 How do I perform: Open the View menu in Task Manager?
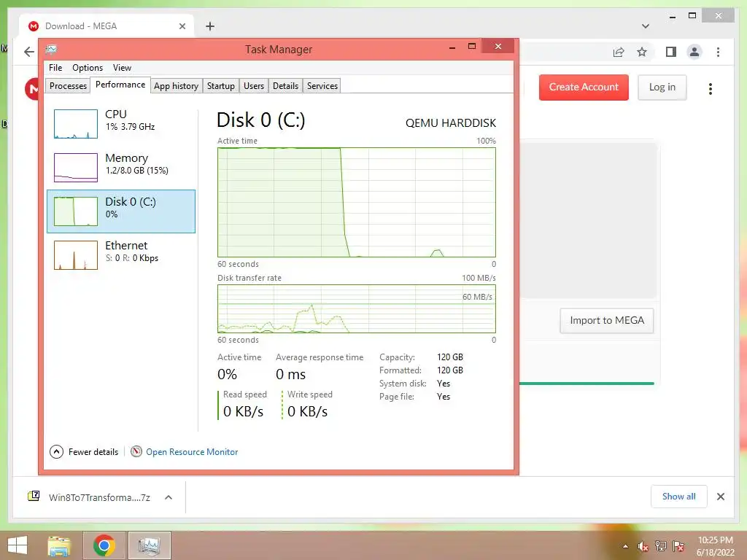122,68
